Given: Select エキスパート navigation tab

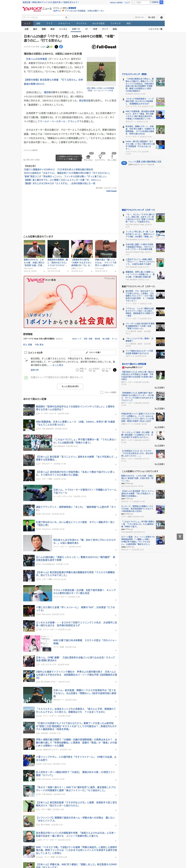Looking at the screenshot, I should 64,24.
